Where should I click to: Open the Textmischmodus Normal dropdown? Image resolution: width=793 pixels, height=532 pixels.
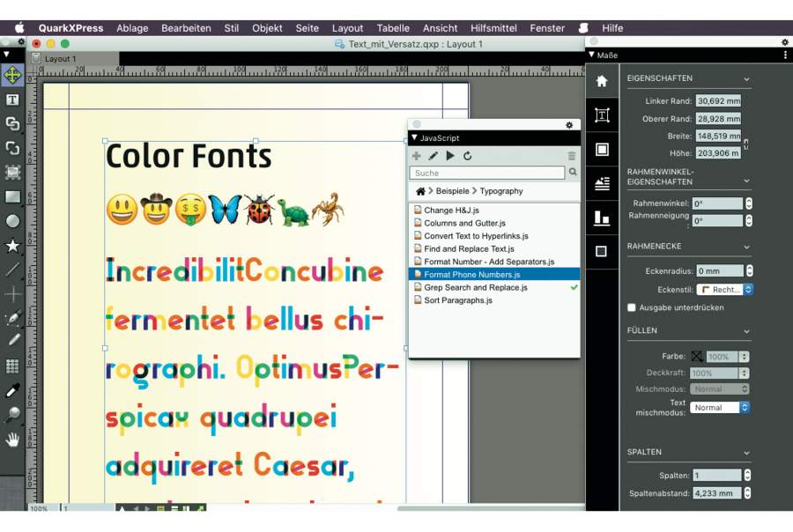[720, 407]
